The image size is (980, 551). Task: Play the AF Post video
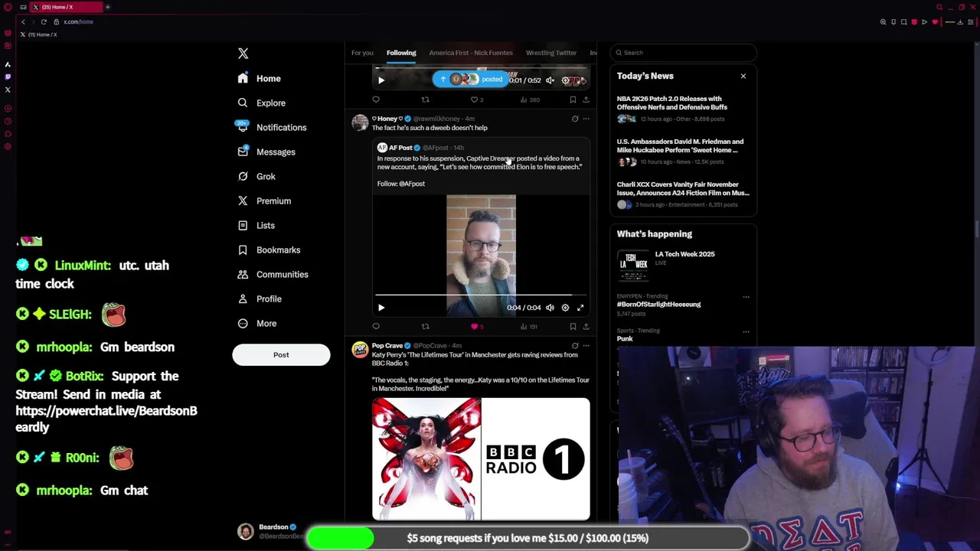pos(381,308)
